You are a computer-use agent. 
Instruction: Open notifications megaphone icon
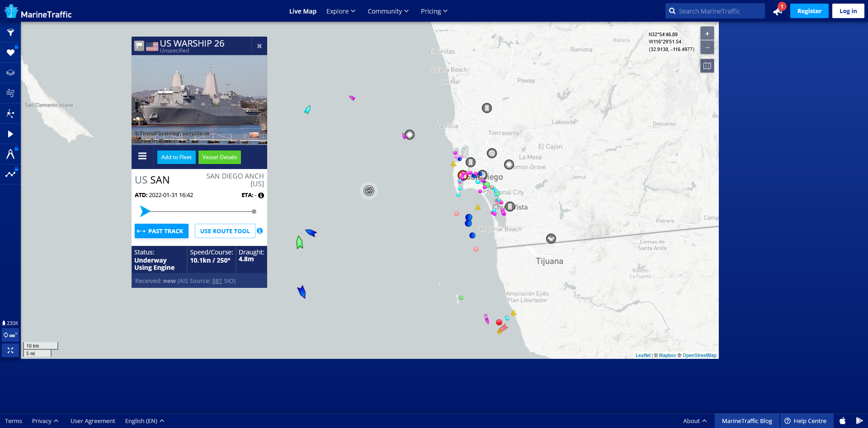pyautogui.click(x=778, y=11)
